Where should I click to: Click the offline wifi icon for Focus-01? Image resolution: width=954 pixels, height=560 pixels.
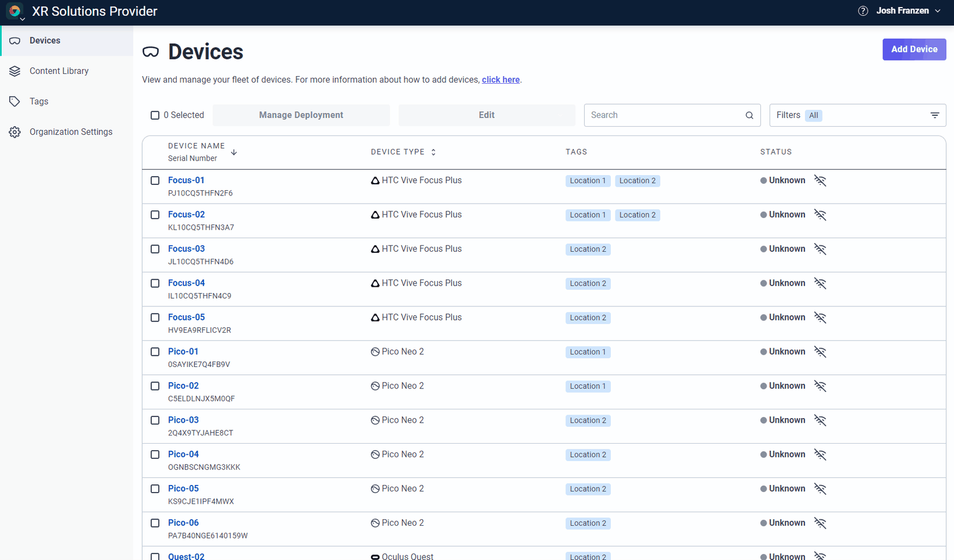(x=820, y=181)
